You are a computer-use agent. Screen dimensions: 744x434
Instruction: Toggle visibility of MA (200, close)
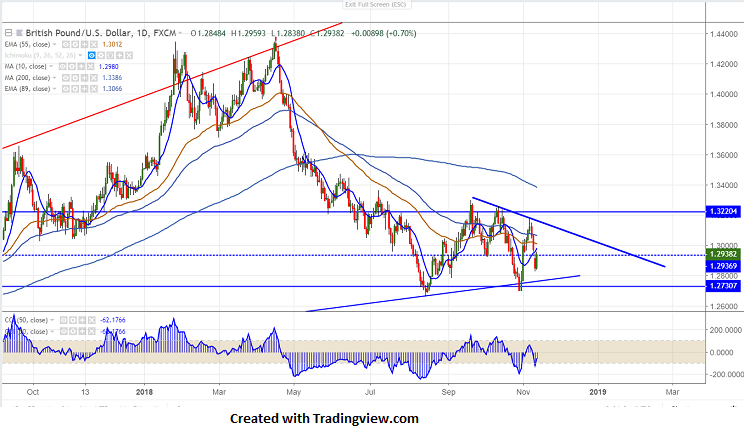(x=66, y=78)
